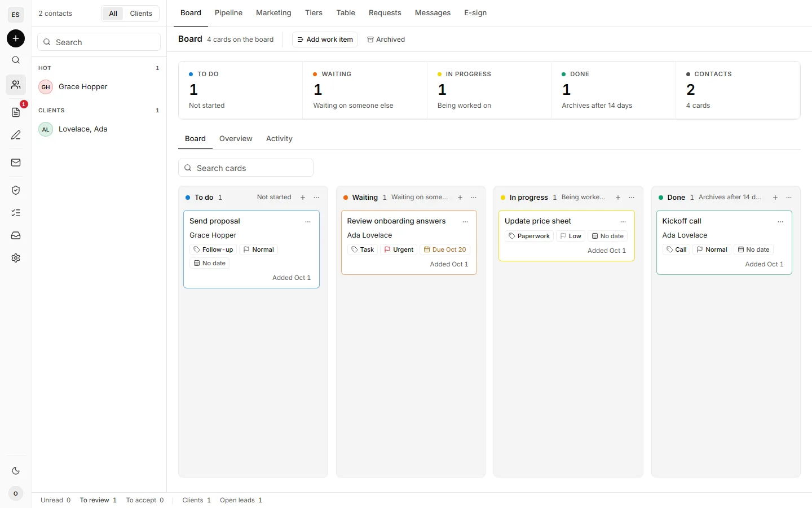Open the settings gear icon in the sidebar
Image resolution: width=812 pixels, height=508 pixels.
16,258
